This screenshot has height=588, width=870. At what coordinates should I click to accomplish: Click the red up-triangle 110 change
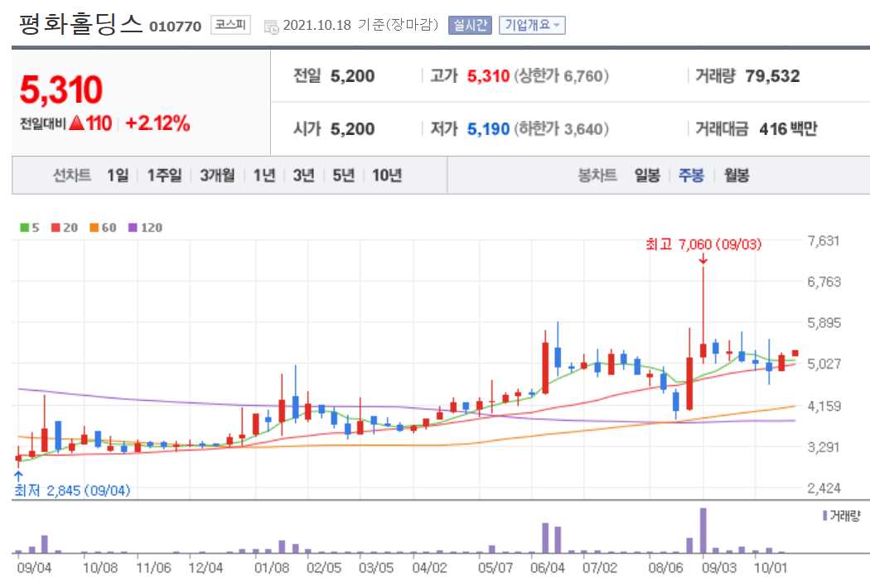tap(91, 123)
